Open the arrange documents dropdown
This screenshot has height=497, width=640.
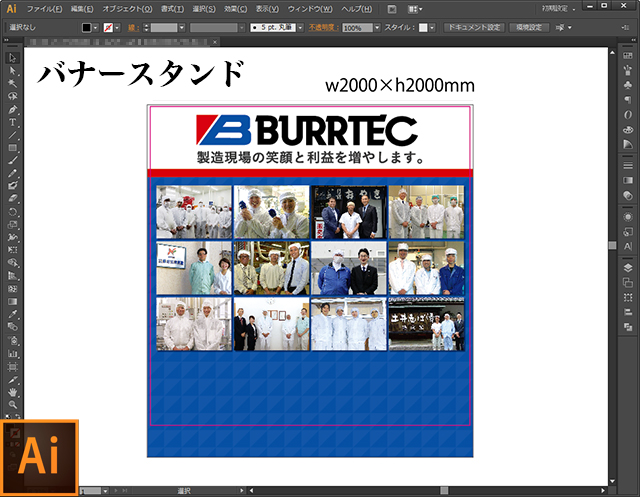tap(415, 9)
